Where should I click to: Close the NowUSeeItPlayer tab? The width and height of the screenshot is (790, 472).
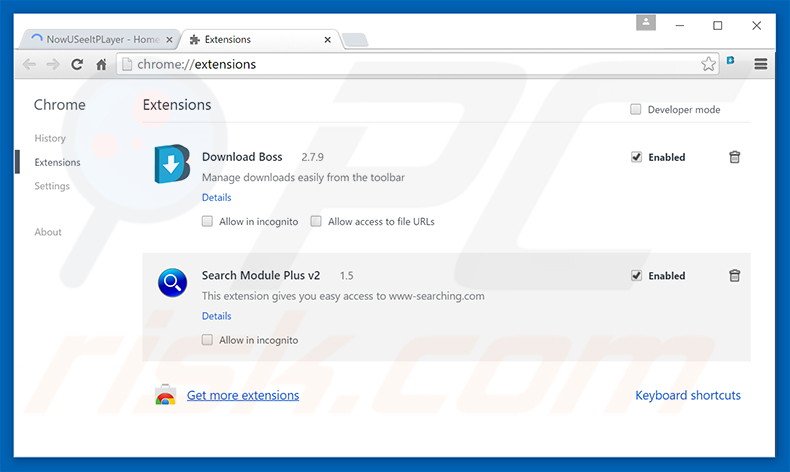click(x=169, y=39)
